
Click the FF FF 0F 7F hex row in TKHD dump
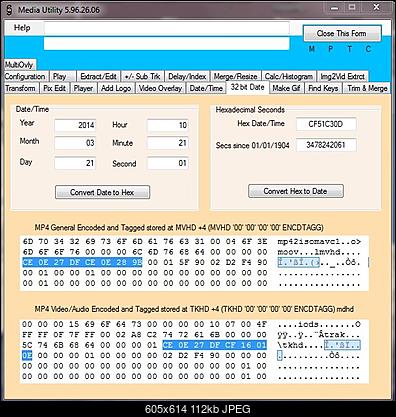tap(145, 334)
